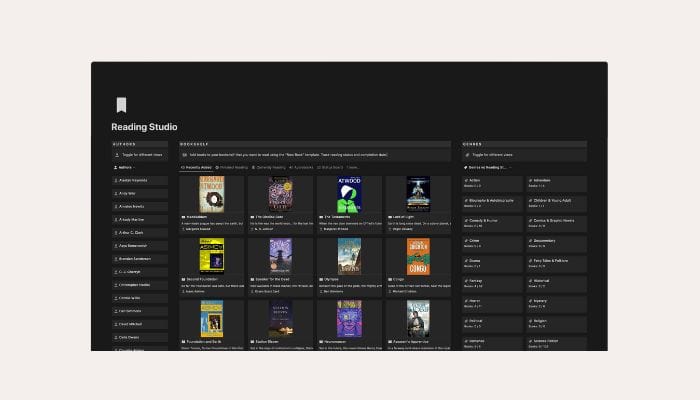Open Foundation and Earth book cover

[x=212, y=318]
